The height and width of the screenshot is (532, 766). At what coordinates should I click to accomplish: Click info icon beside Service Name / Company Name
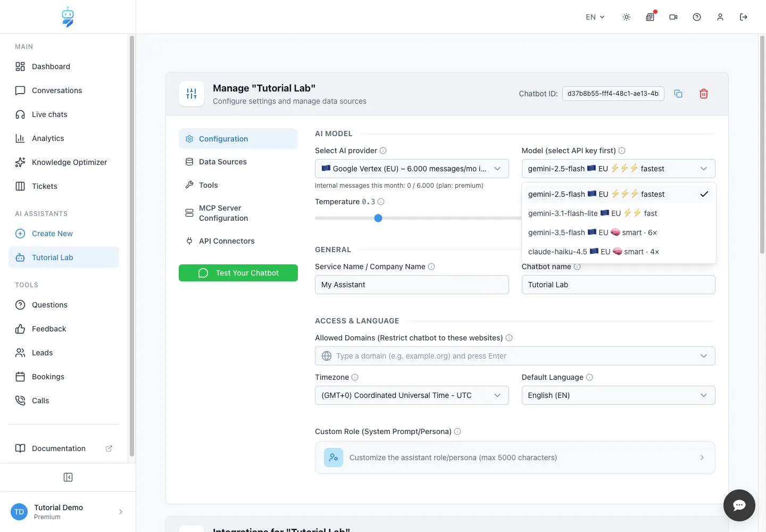[x=431, y=267]
